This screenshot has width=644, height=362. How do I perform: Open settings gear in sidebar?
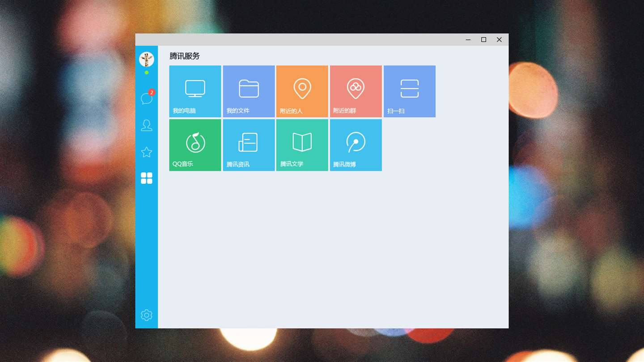(147, 315)
